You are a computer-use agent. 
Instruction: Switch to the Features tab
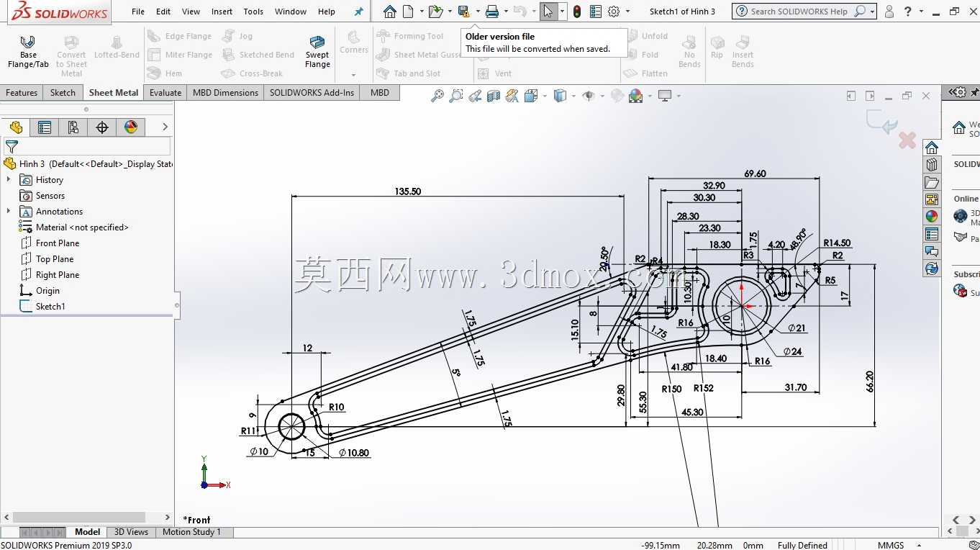pos(22,93)
